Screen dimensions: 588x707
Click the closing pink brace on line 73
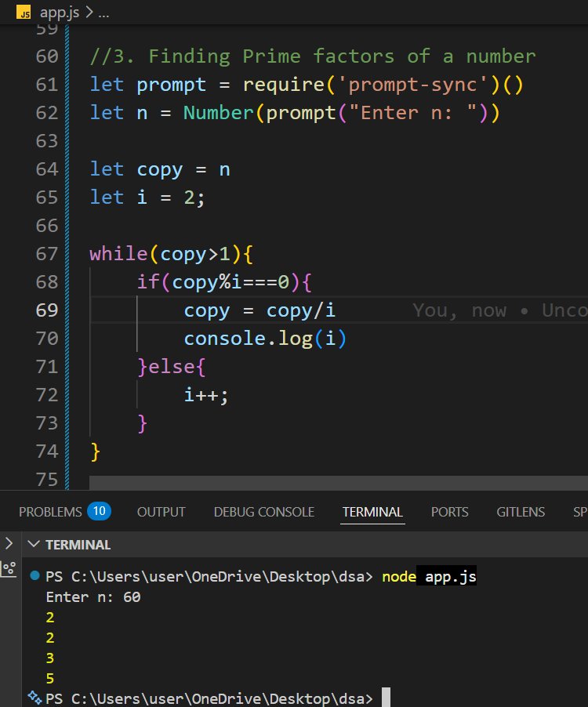point(143,423)
